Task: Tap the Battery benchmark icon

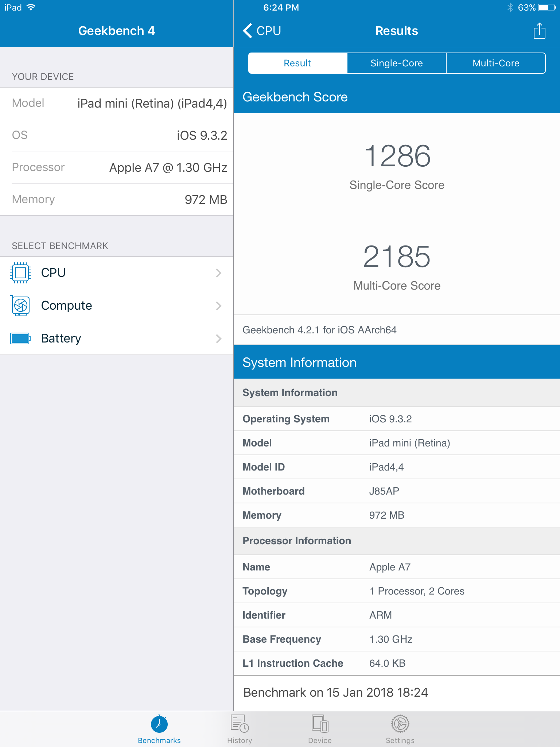Action: 20,338
